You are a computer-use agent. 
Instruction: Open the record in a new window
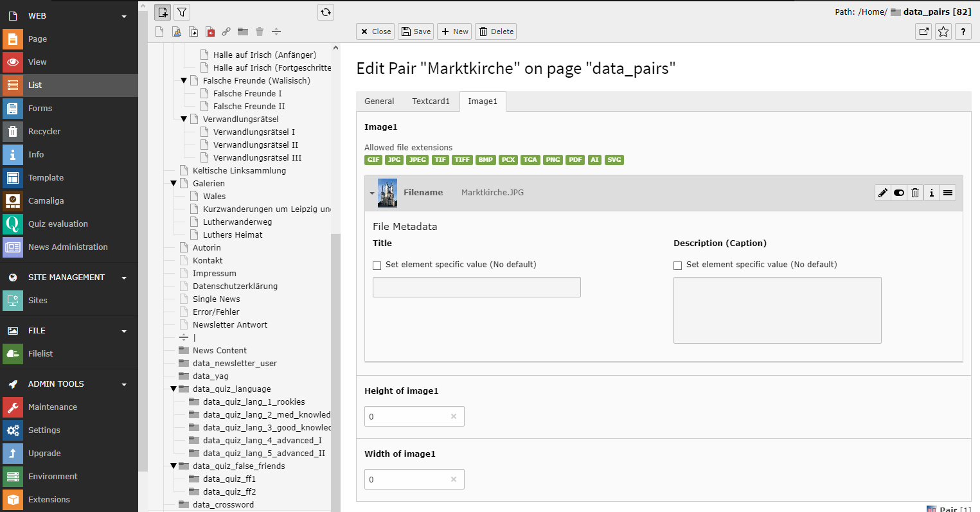coord(923,31)
